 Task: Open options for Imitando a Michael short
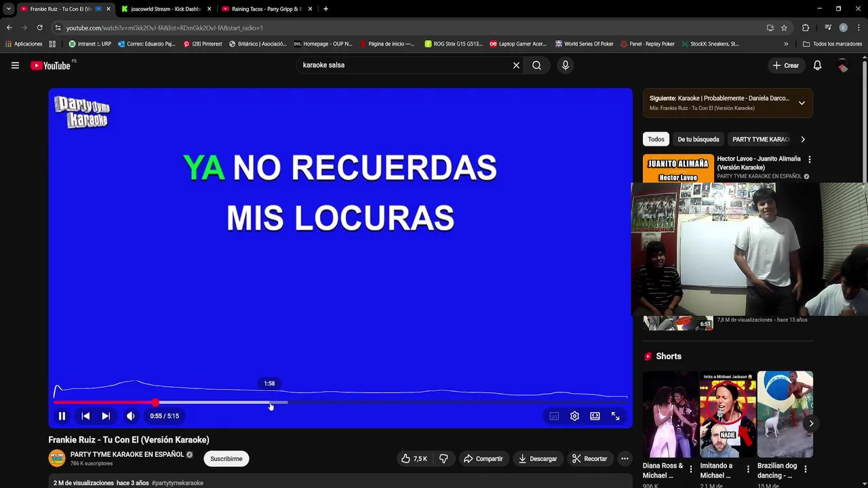pos(748,469)
